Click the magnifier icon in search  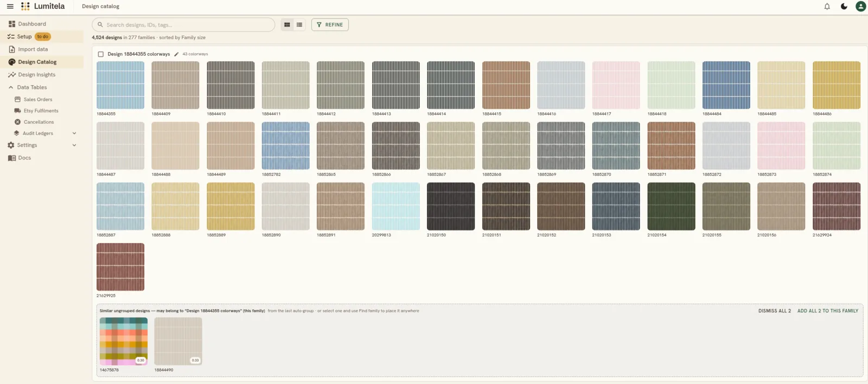pos(100,24)
